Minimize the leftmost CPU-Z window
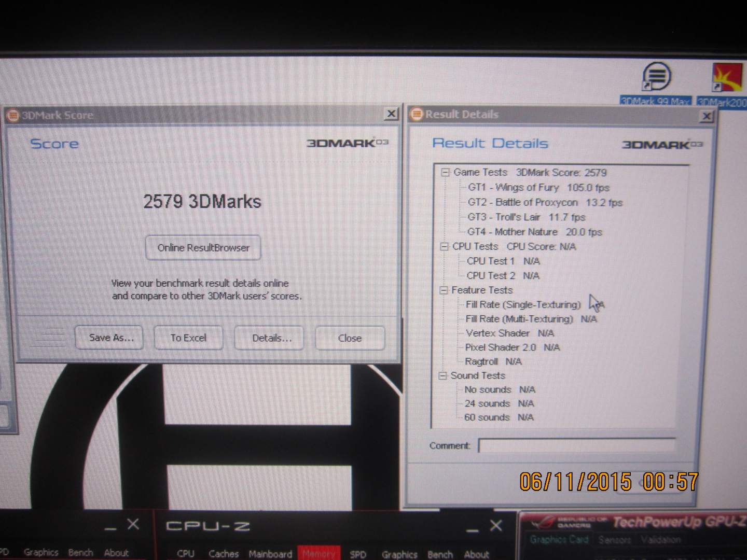This screenshot has width=747, height=560. tap(110, 528)
